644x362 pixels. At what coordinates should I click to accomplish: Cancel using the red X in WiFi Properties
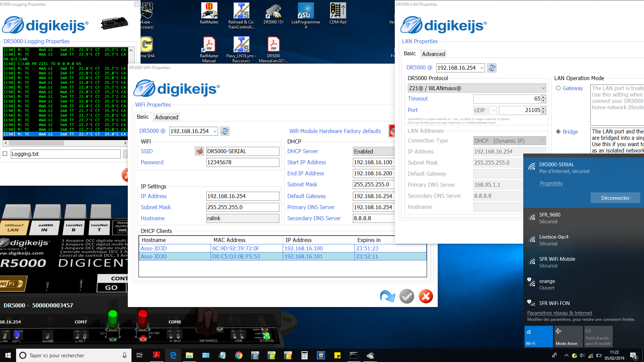tap(426, 296)
